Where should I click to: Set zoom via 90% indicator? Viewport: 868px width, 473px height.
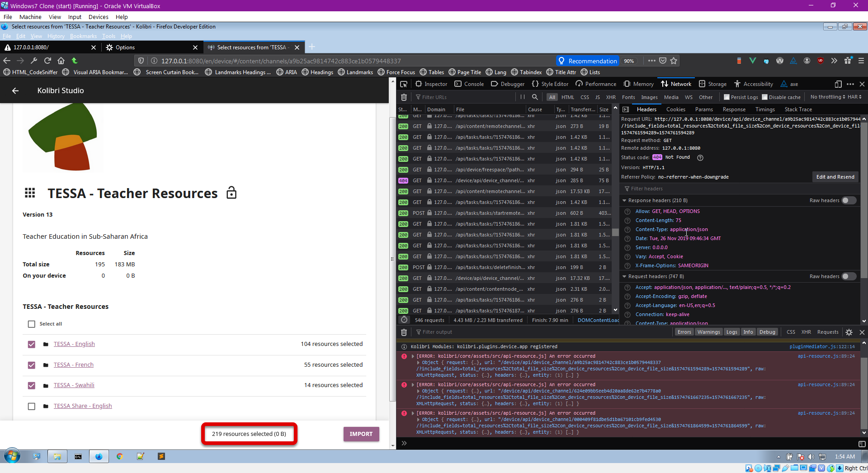tap(629, 61)
